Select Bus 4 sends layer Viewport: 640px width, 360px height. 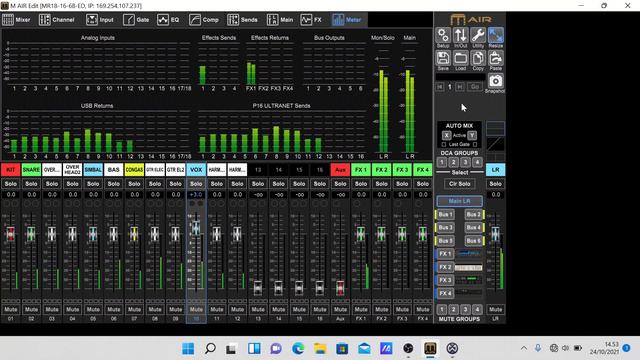(473, 227)
